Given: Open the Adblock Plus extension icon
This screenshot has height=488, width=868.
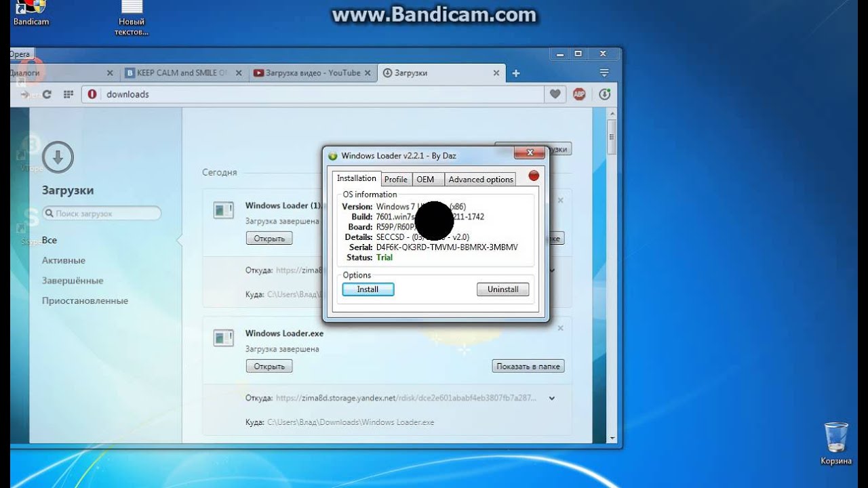Looking at the screenshot, I should click(x=579, y=94).
